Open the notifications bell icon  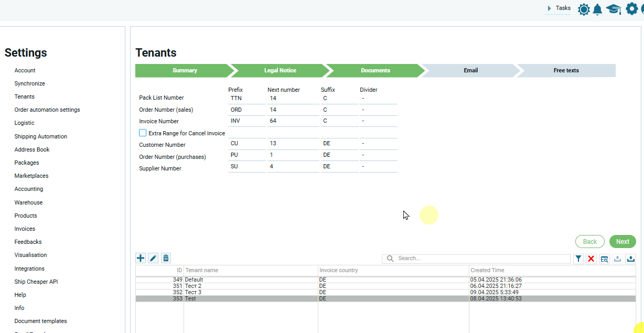[597, 9]
